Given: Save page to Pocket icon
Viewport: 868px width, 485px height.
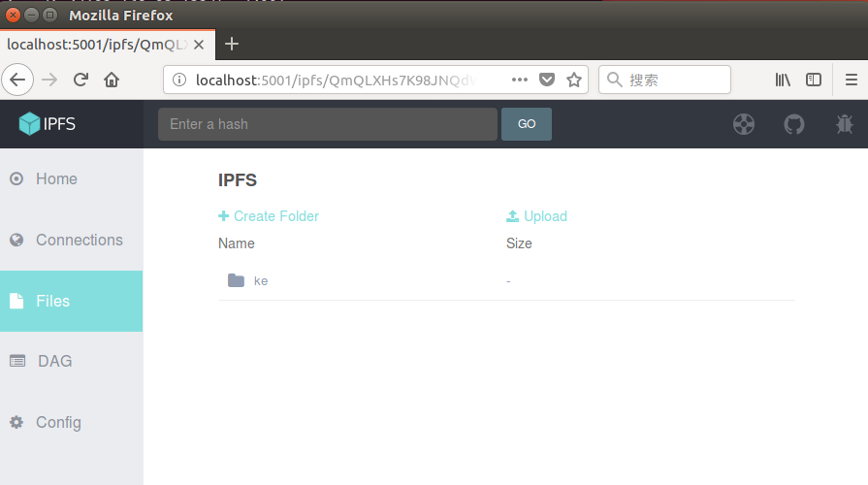Looking at the screenshot, I should [x=547, y=80].
